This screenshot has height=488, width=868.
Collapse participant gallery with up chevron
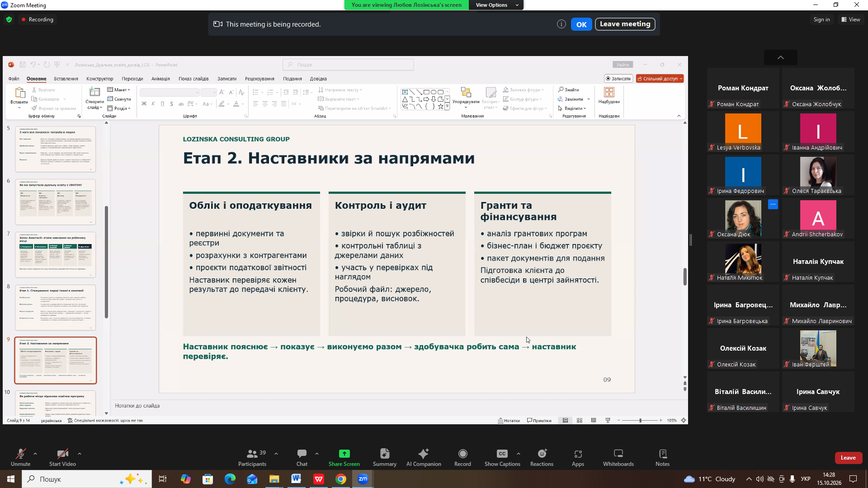pos(781,57)
